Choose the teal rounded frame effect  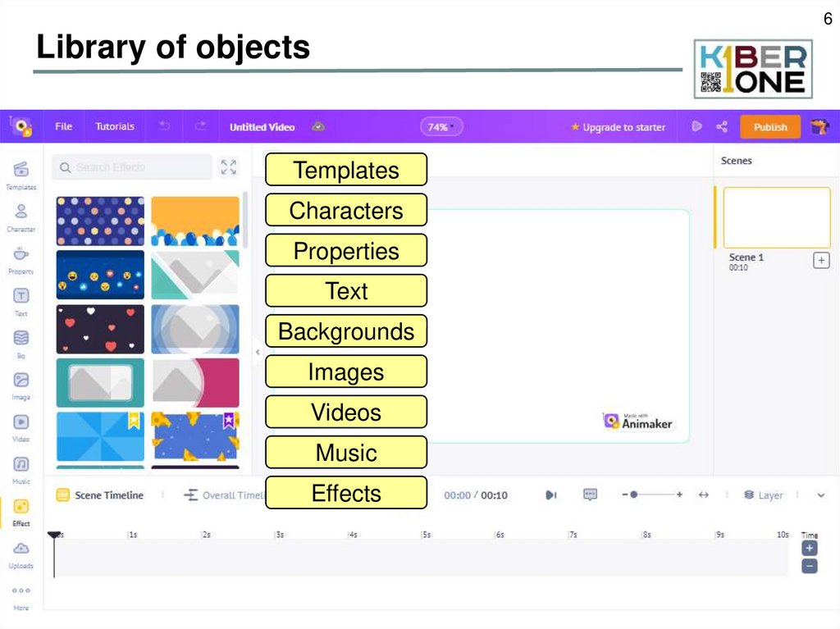pos(100,382)
